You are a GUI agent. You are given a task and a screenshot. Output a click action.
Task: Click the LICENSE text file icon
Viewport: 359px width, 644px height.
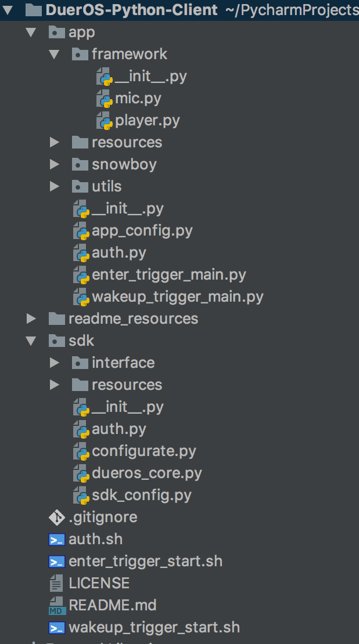click(x=56, y=583)
